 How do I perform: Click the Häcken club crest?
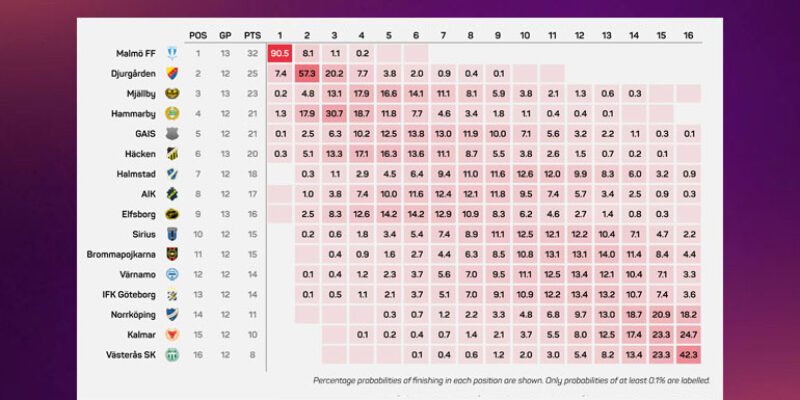click(x=172, y=153)
